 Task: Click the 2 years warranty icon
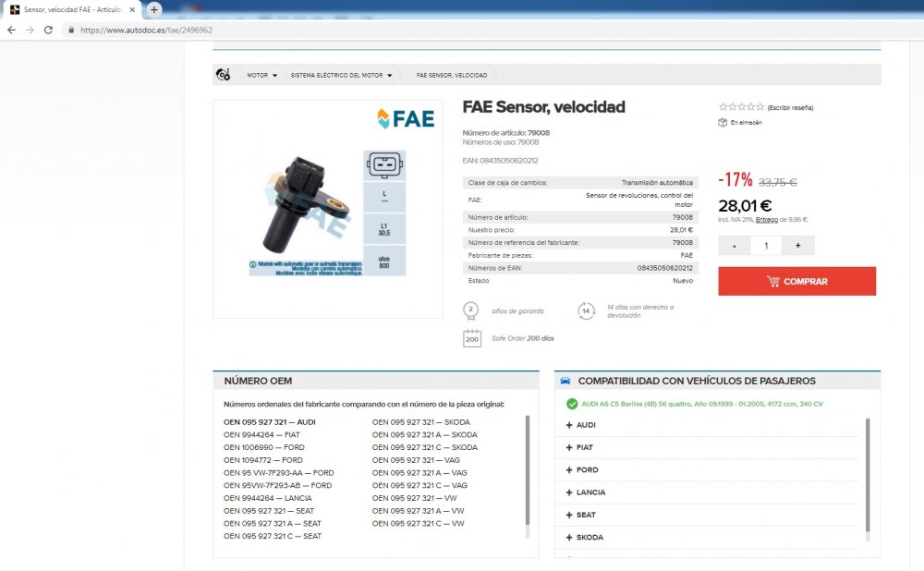coord(470,310)
